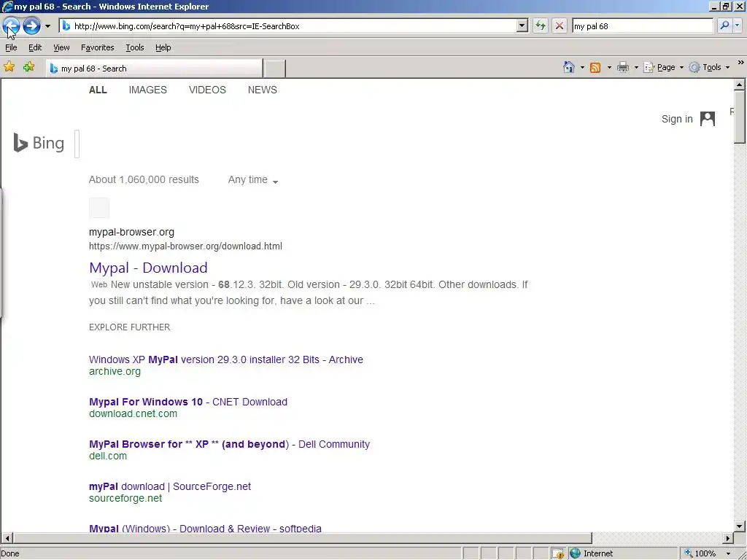Click the RSS Feeds icon

pyautogui.click(x=595, y=67)
